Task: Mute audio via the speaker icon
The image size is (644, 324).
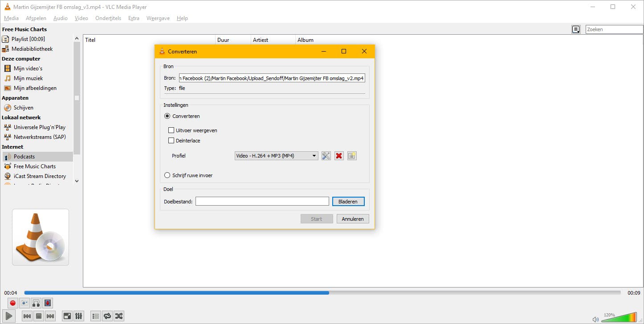Action: (x=595, y=319)
